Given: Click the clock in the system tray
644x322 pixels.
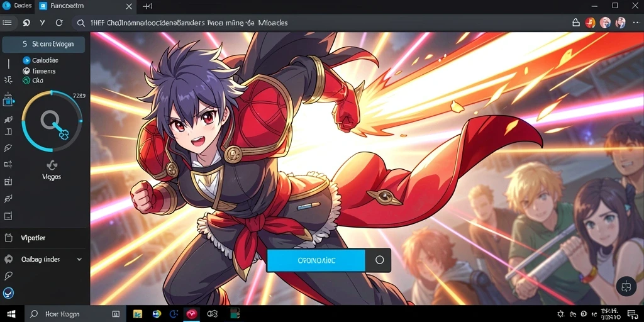Looking at the screenshot, I should pyautogui.click(x=610, y=314).
